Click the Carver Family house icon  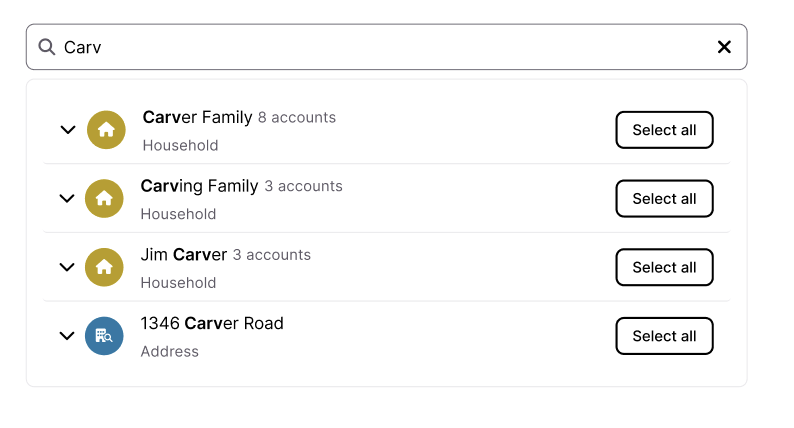(x=106, y=130)
